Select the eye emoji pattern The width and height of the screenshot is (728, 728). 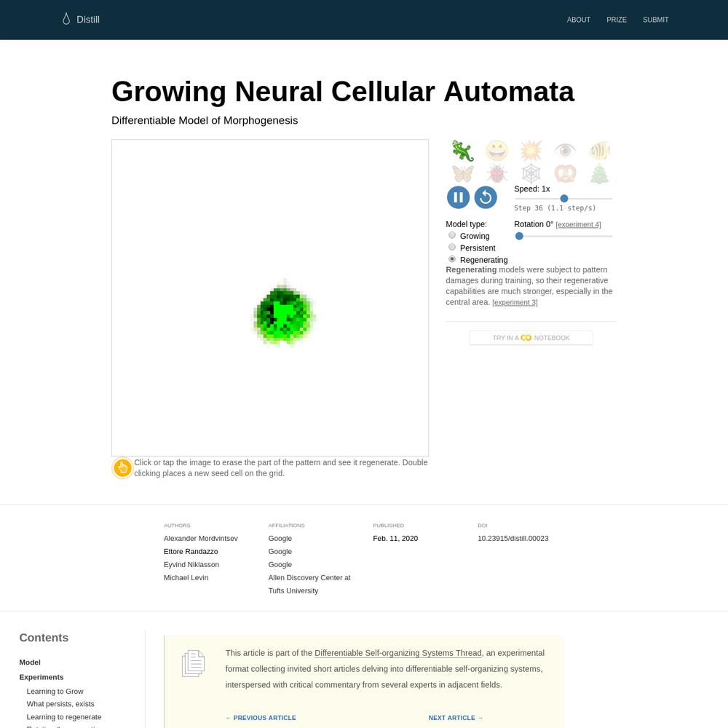(565, 151)
